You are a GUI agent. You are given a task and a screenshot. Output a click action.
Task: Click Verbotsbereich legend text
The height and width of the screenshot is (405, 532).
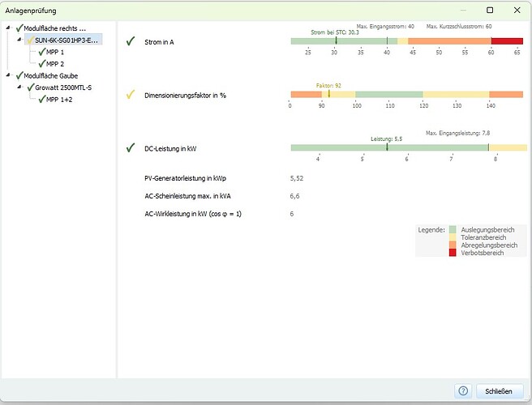coord(482,253)
